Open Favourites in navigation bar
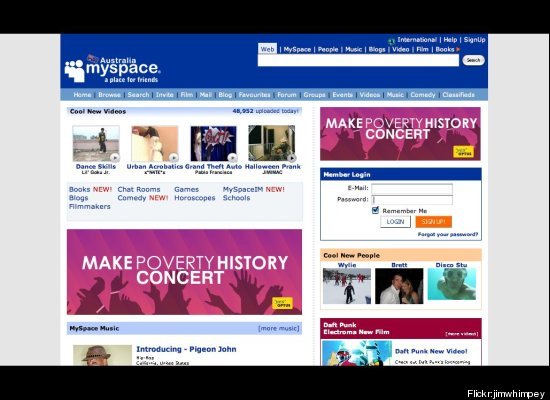This screenshot has width=550, height=400. (254, 95)
